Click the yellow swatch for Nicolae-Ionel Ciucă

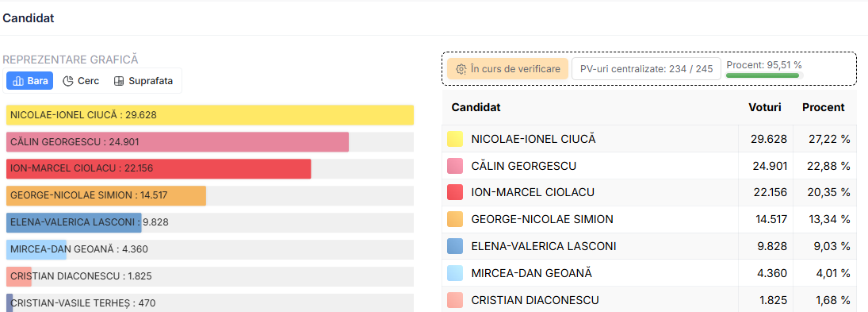[x=455, y=139]
